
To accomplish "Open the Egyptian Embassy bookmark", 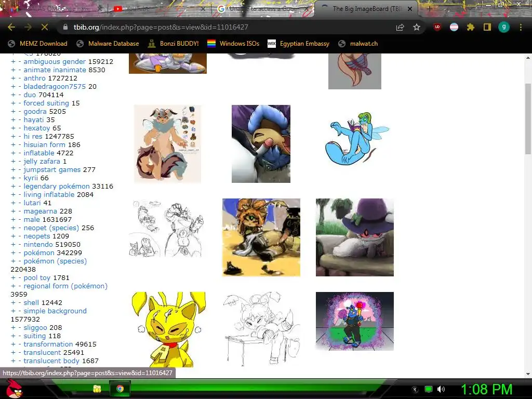I will coord(299,44).
